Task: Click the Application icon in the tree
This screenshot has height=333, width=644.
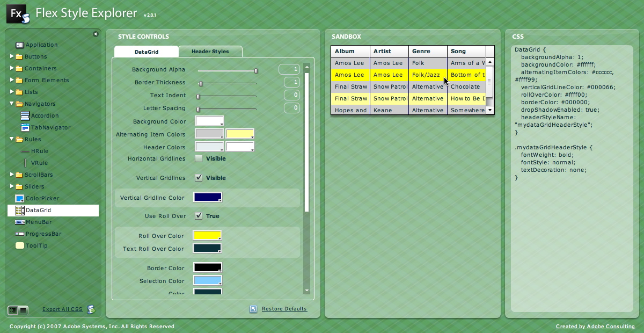Action: click(20, 45)
